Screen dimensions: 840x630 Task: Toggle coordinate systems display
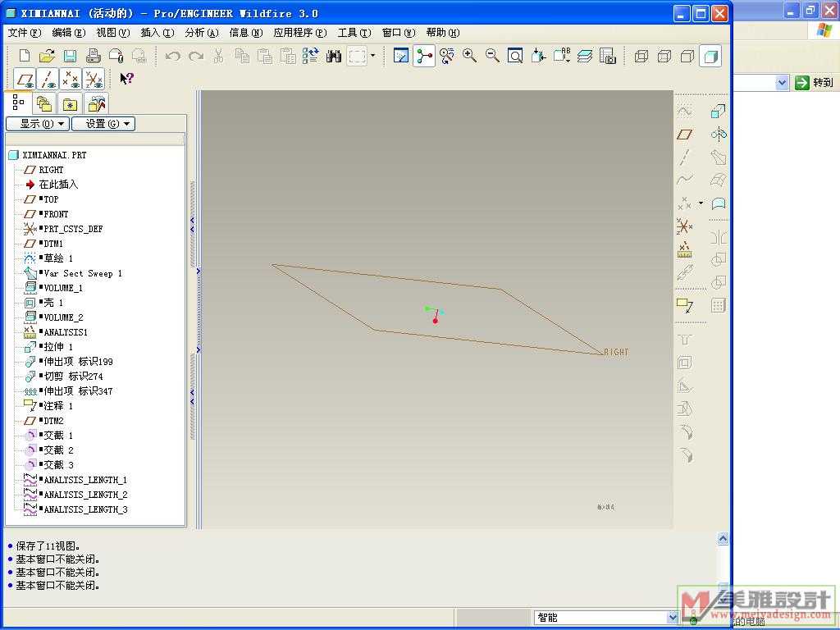pos(94,79)
